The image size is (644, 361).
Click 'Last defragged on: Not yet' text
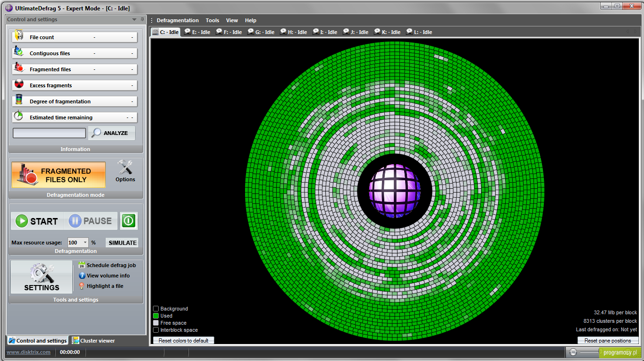[606, 329]
